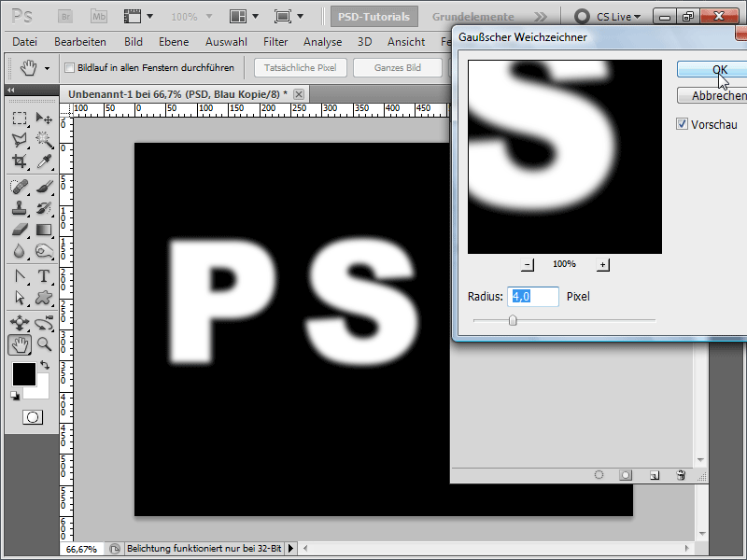The image size is (747, 560).
Task: Add layer mask in panel footer
Action: point(626,475)
